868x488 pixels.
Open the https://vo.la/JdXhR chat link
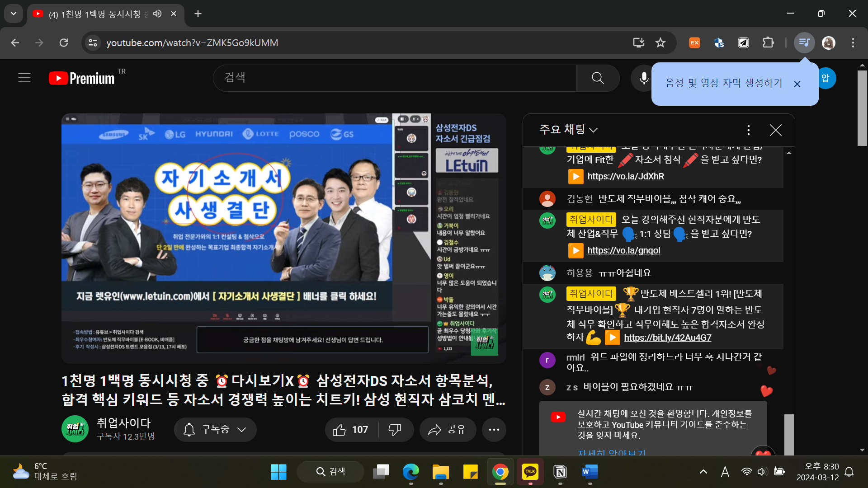pyautogui.click(x=625, y=176)
